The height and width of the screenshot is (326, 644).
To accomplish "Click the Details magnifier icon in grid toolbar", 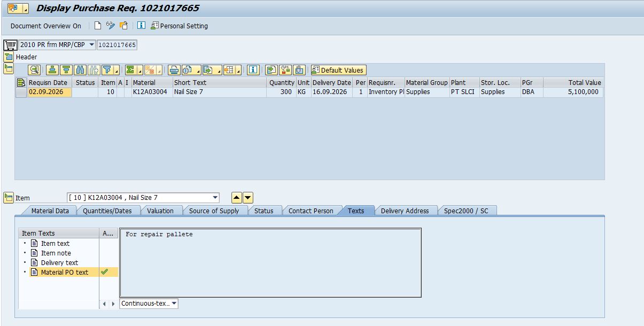I will pyautogui.click(x=34, y=70).
